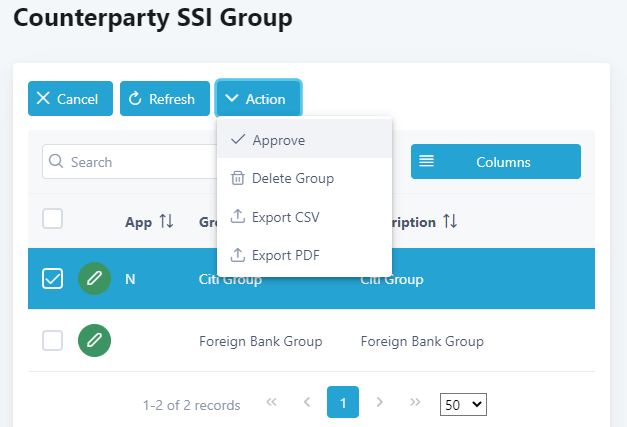Toggle the select-all header checkbox
This screenshot has height=427, width=627.
point(53,219)
